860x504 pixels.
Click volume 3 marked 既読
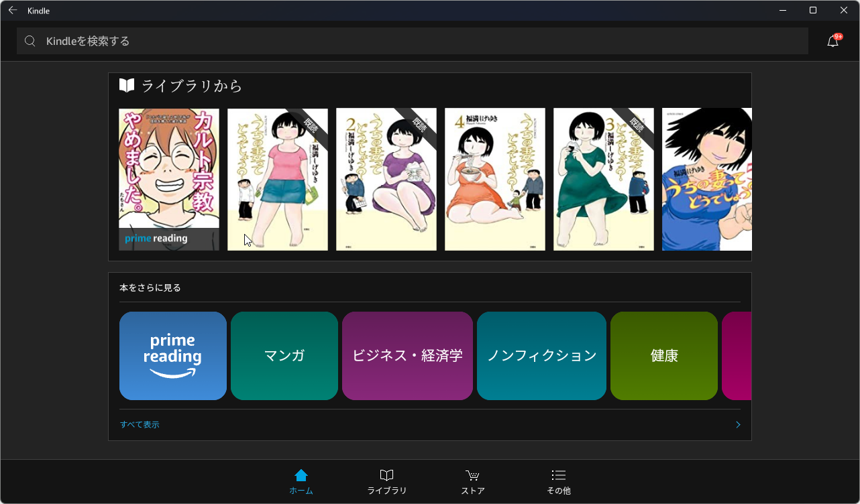click(603, 179)
